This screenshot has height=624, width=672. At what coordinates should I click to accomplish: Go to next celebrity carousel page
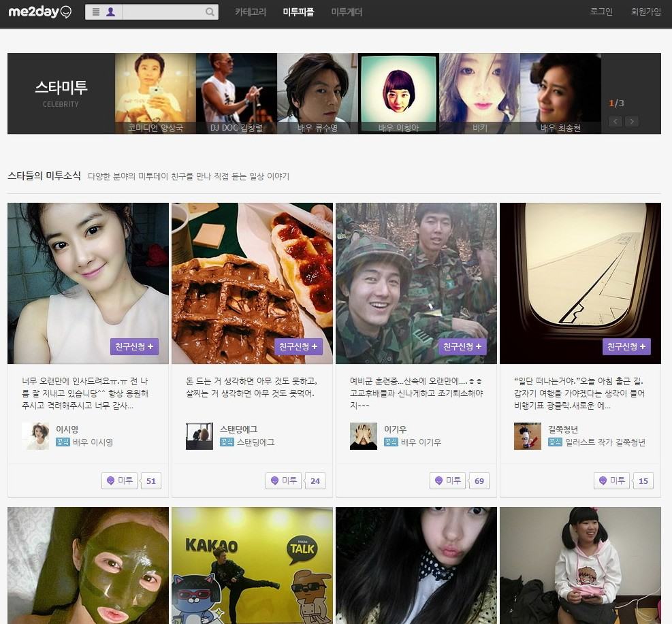point(632,122)
